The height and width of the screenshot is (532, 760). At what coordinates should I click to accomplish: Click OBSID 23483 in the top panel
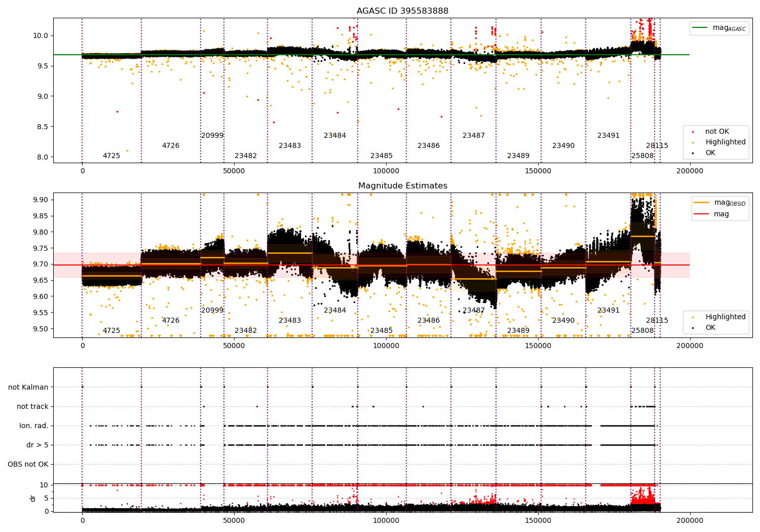point(290,145)
